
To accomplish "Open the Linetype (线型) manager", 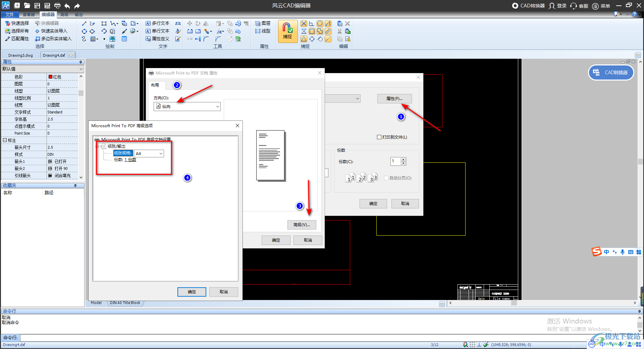I will point(263,31).
